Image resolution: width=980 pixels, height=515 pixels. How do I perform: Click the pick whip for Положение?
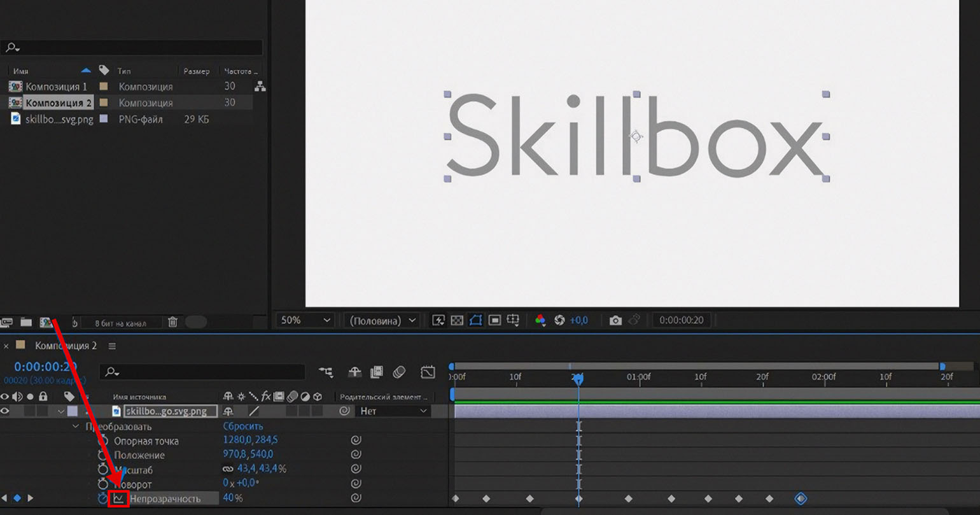click(x=356, y=455)
